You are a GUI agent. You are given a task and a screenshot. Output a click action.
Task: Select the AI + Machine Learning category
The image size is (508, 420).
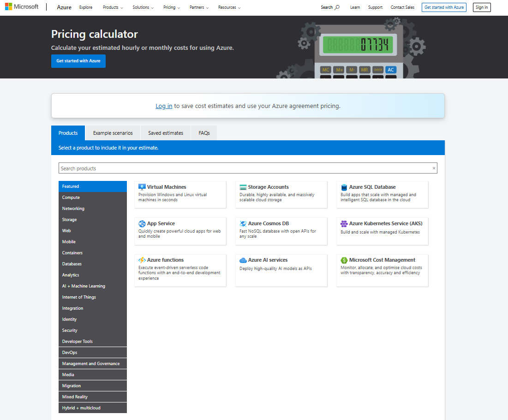(x=93, y=286)
